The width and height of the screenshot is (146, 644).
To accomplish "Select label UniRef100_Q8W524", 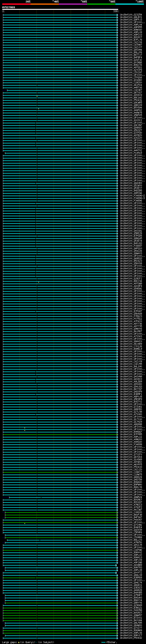I will click(x=131, y=498).
